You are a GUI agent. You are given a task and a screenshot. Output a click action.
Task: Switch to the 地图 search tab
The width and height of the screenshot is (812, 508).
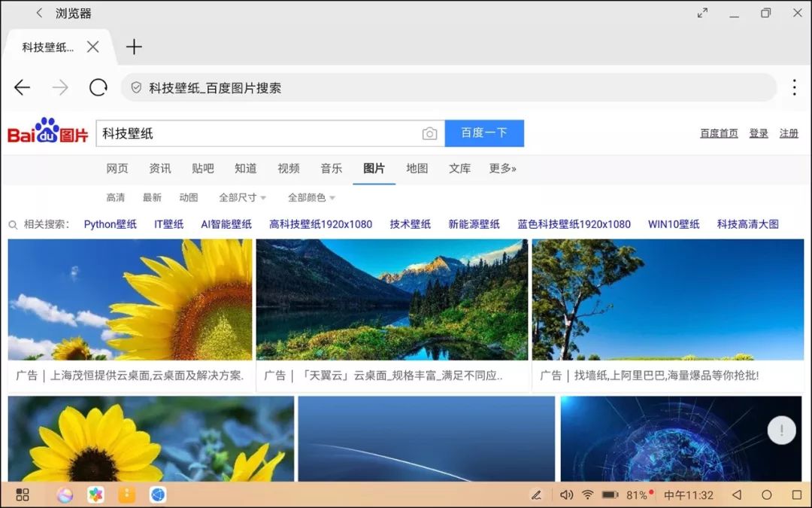pos(417,169)
